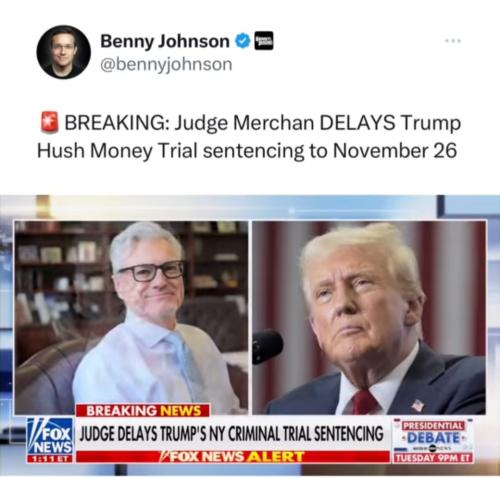500x478 pixels.
Task: Click the Breaking News red banner
Action: (x=143, y=410)
